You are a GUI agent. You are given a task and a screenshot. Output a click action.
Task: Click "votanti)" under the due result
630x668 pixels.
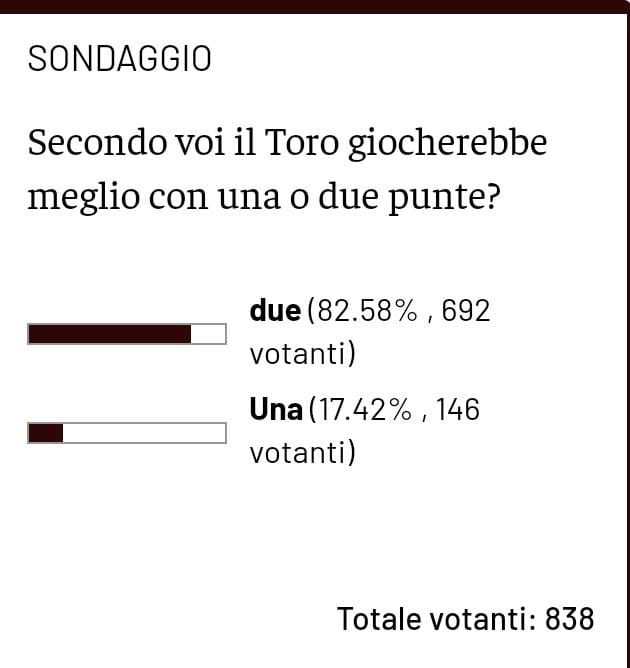point(303,355)
